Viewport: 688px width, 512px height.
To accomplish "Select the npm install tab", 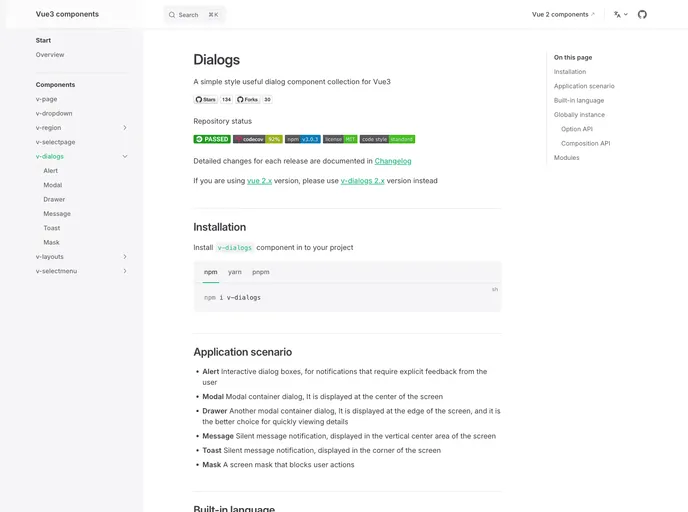I will 211,272.
